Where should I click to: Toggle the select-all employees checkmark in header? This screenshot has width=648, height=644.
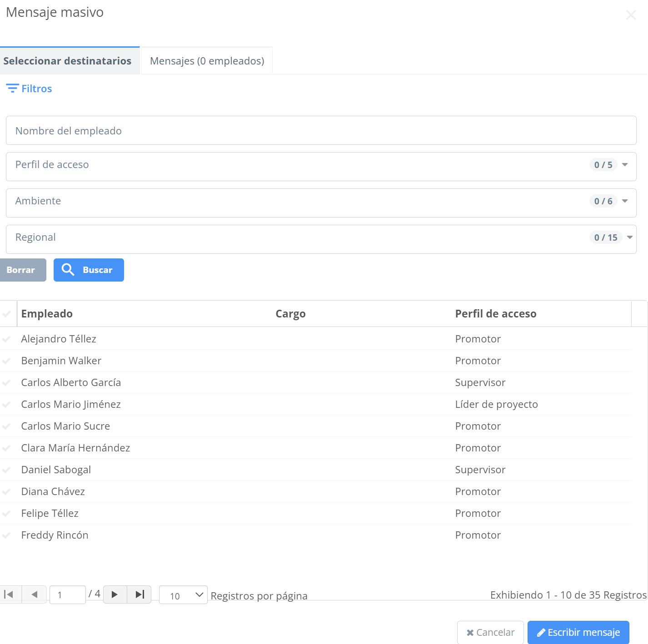7,314
